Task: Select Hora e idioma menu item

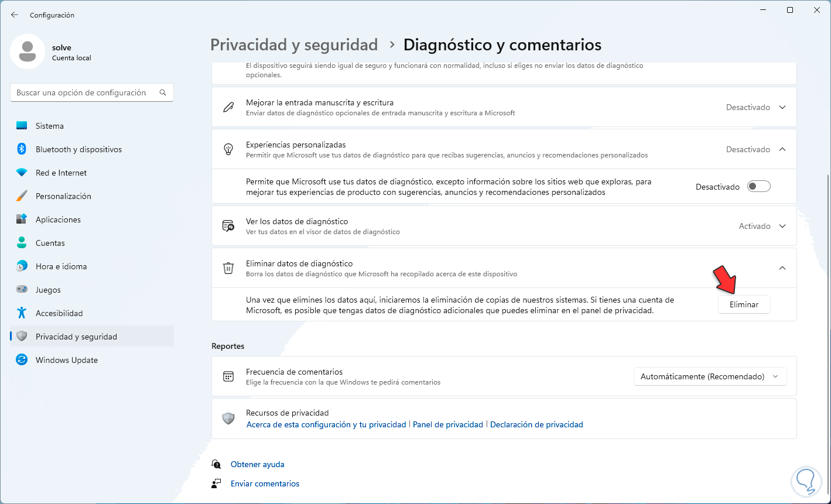Action: point(61,266)
